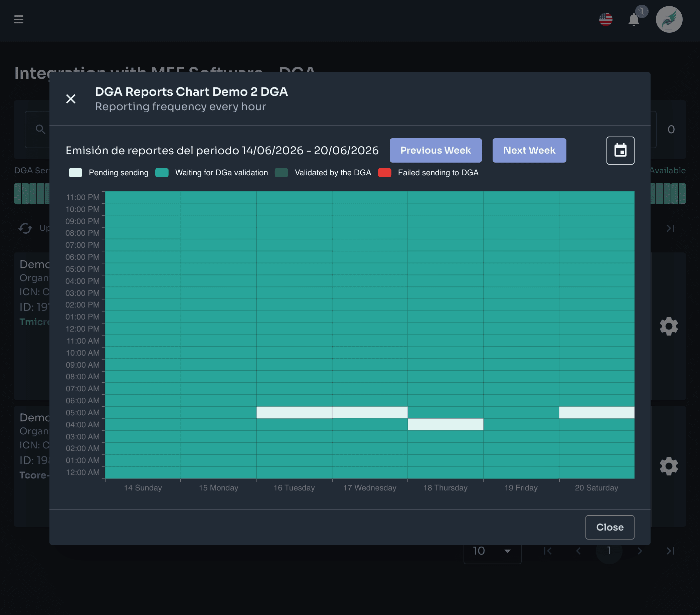Click the Close button
This screenshot has width=700, height=615.
click(x=609, y=527)
